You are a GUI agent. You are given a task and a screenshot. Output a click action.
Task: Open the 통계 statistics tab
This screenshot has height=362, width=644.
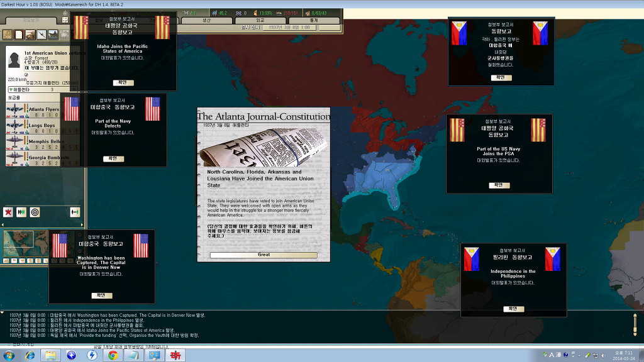tap(314, 20)
